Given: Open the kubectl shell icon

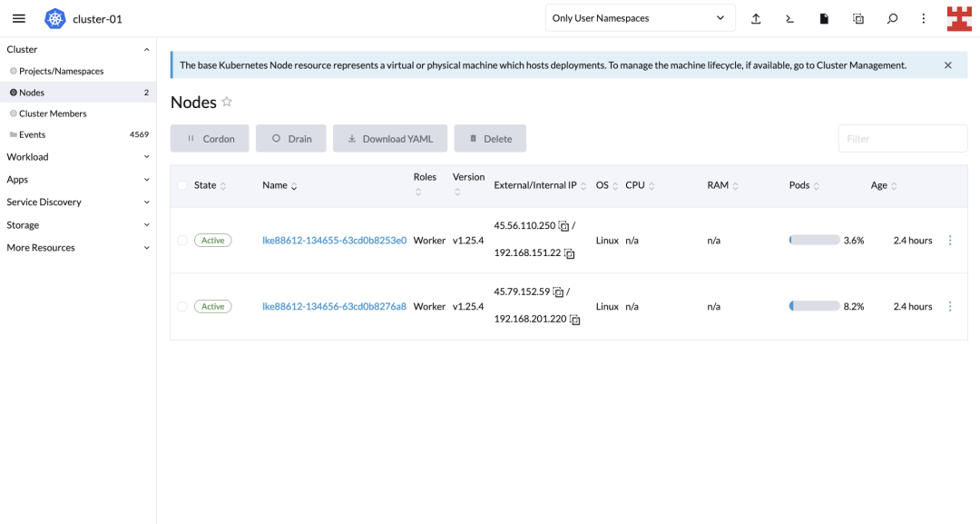Looking at the screenshot, I should tap(790, 19).
